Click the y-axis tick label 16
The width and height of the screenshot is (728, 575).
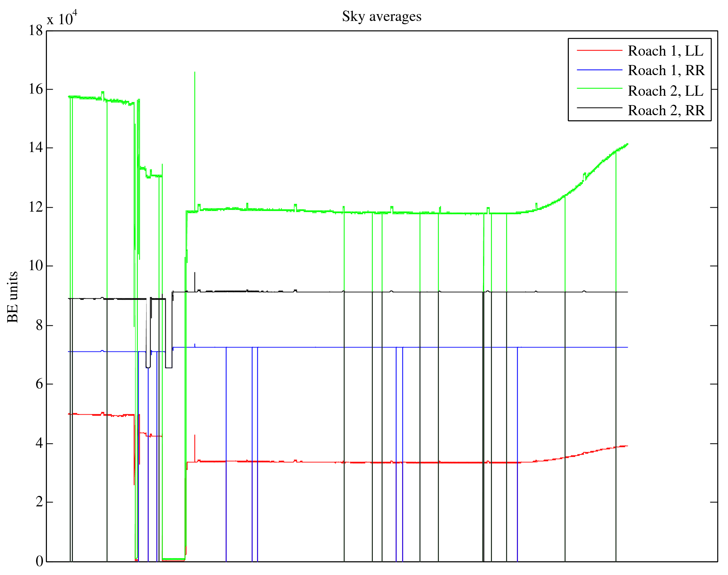pos(36,89)
